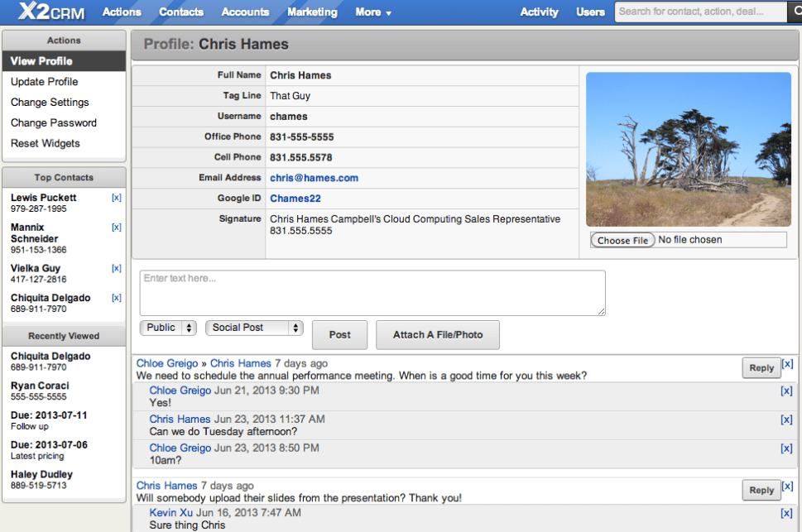Image resolution: width=802 pixels, height=532 pixels.
Task: Open Update Profile
Action: [45, 82]
